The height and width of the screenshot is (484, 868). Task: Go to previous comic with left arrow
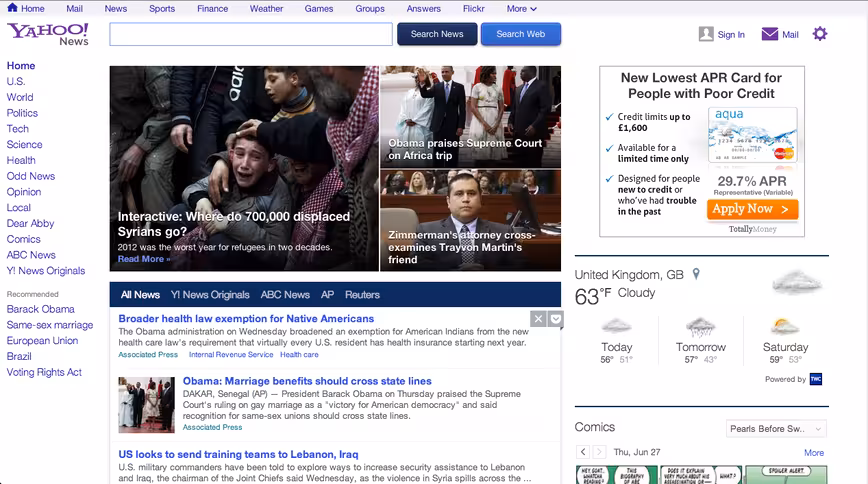pos(583,452)
